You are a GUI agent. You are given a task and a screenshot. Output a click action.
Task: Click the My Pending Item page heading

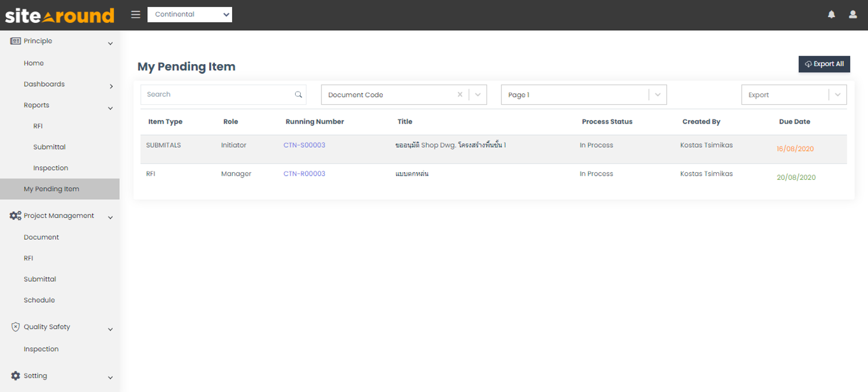point(186,66)
